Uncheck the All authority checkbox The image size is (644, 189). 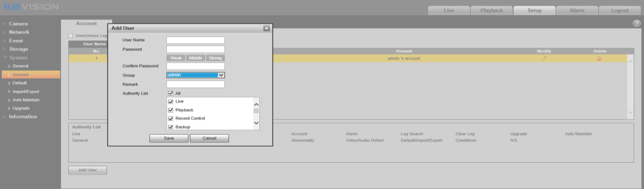(171, 93)
